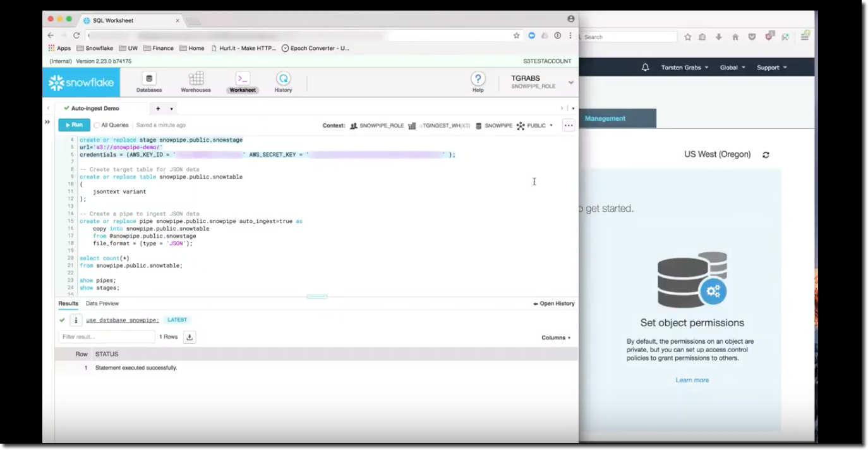Open the Finance bookmarks folder
The image size is (868, 450).
(159, 48)
